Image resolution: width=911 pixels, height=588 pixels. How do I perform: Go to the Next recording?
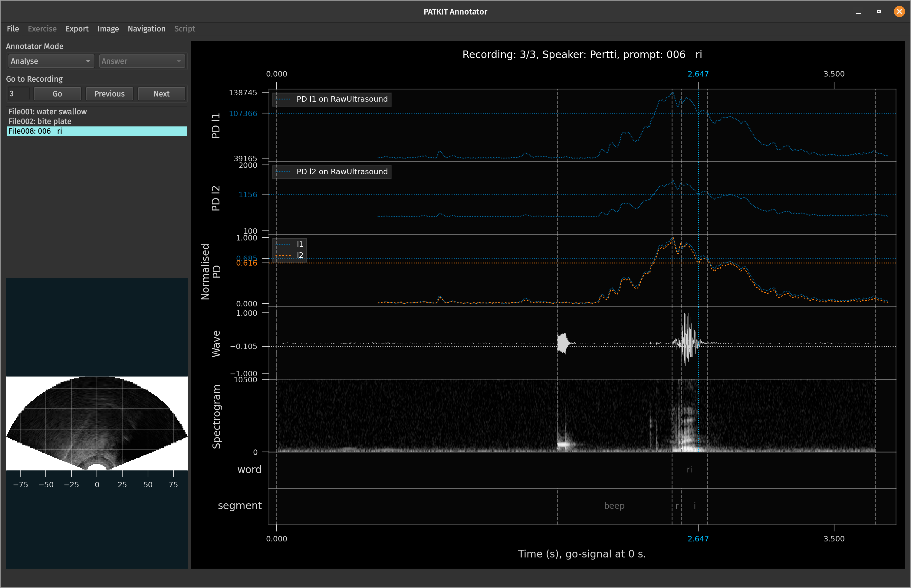pos(161,93)
